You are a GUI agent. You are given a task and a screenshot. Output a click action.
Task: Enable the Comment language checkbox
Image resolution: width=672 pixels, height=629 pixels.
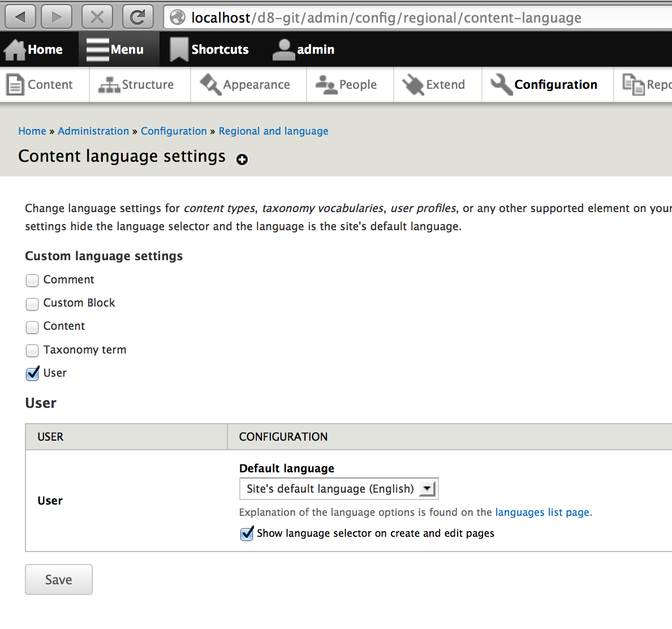click(32, 280)
